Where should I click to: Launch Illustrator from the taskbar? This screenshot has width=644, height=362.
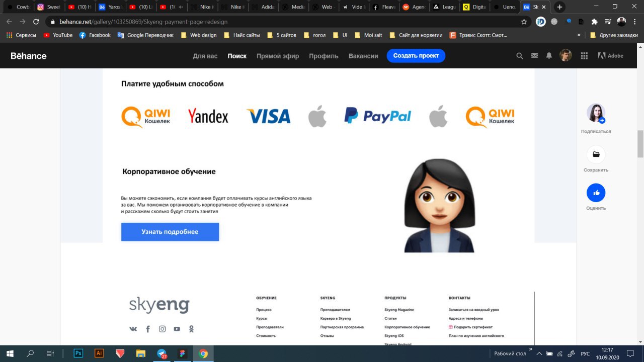tap(99, 353)
